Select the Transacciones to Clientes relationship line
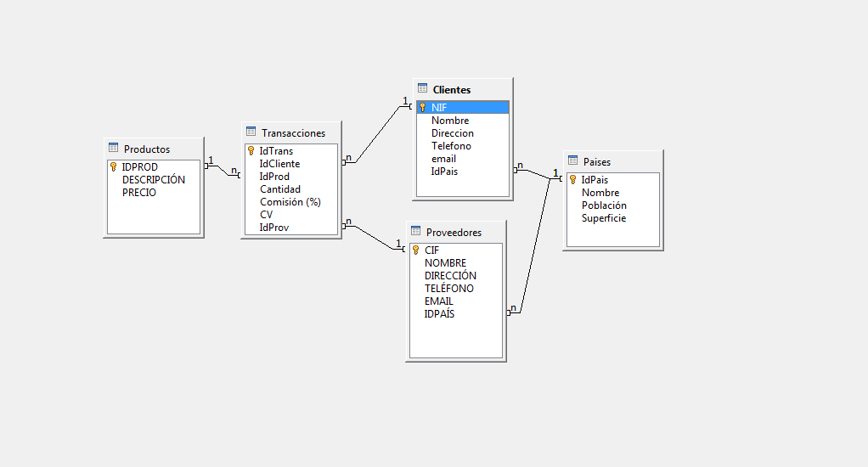Viewport: 868px width, 467px height. point(377,134)
